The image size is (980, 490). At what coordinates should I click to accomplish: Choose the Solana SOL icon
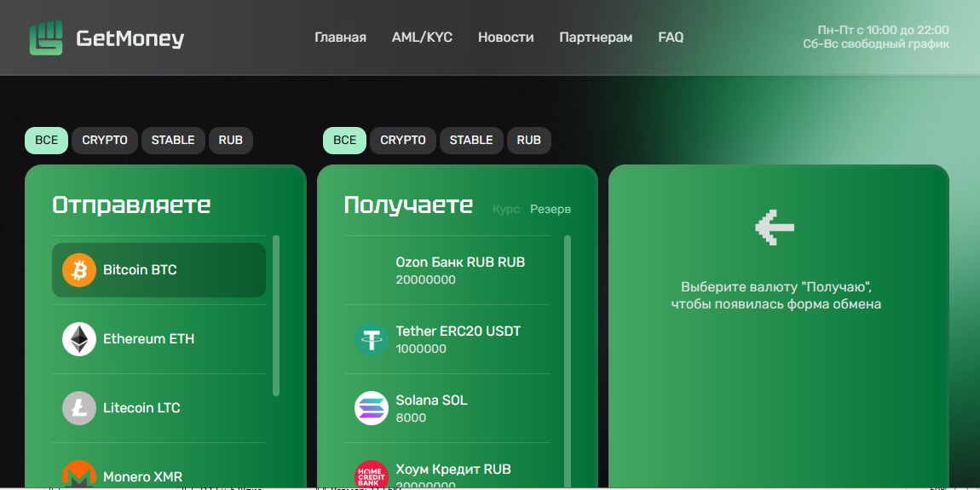(371, 408)
